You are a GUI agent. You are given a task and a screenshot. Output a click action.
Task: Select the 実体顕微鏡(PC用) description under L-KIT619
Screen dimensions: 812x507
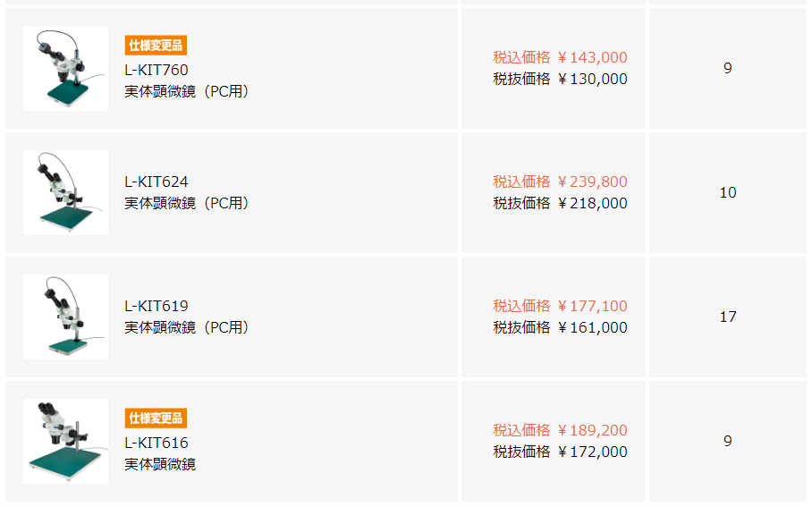coord(188,327)
